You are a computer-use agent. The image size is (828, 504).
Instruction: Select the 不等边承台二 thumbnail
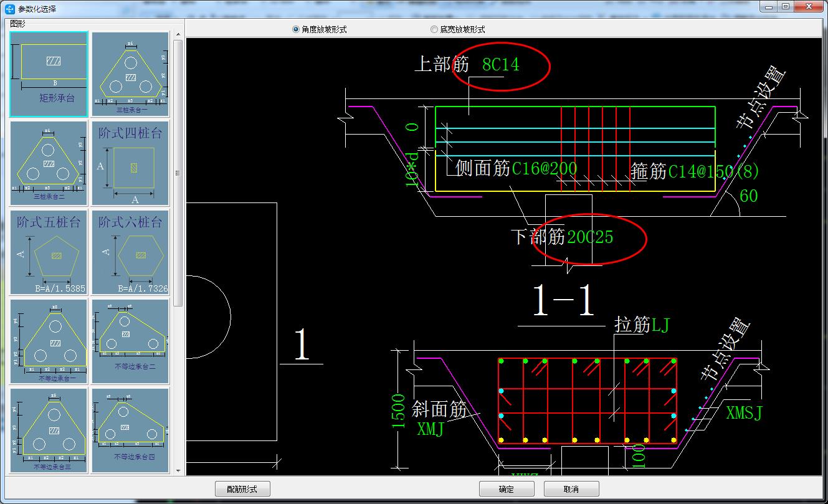click(x=130, y=341)
